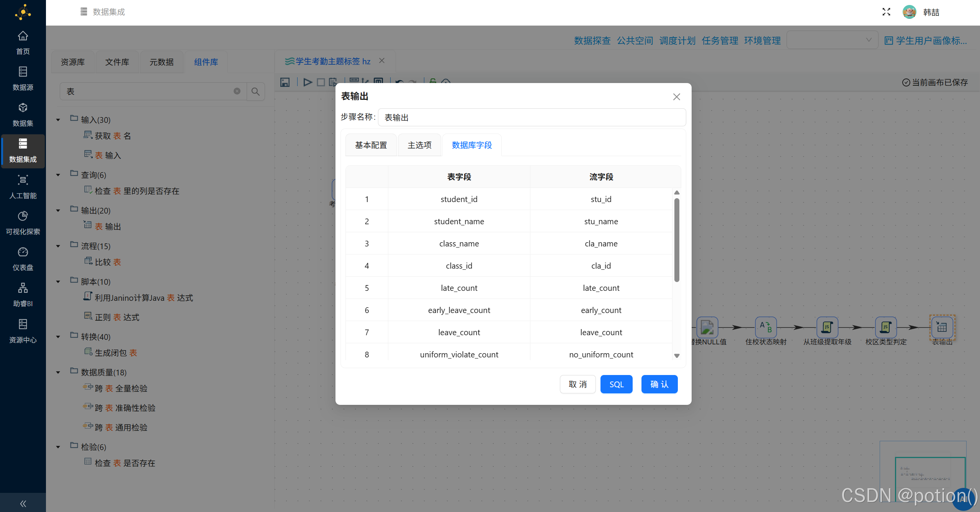Collapse the 数据质量(18) tree folder
The width and height of the screenshot is (980, 512).
[58, 372]
